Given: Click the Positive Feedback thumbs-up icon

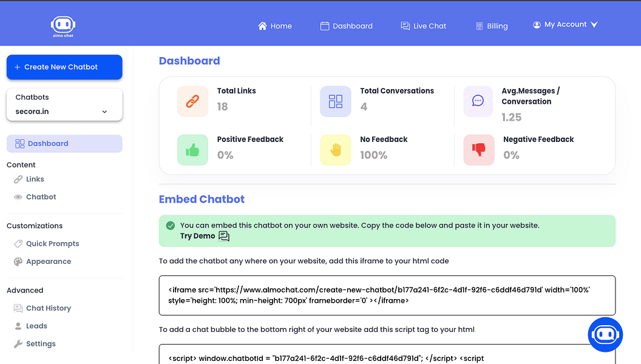Looking at the screenshot, I should [192, 150].
